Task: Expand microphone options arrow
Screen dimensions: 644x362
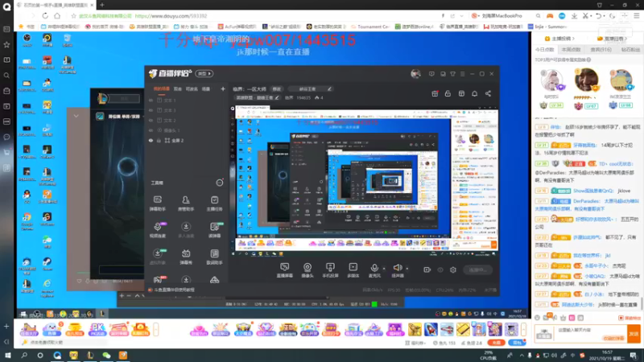Action: [384, 269]
